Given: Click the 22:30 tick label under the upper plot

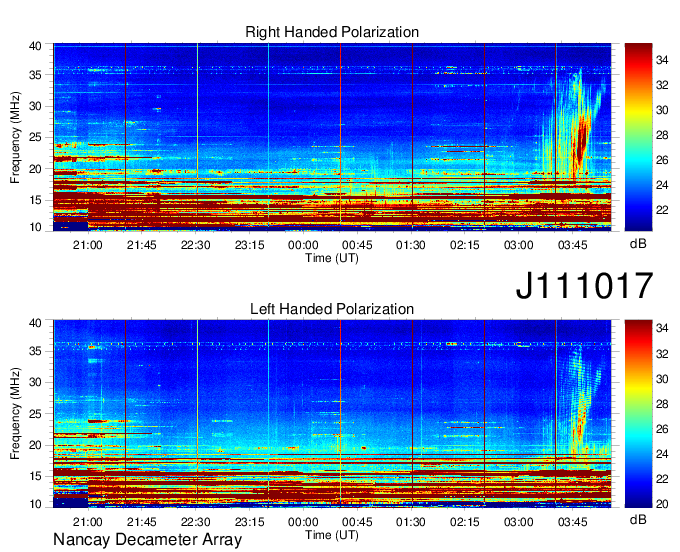Looking at the screenshot, I should [196, 245].
